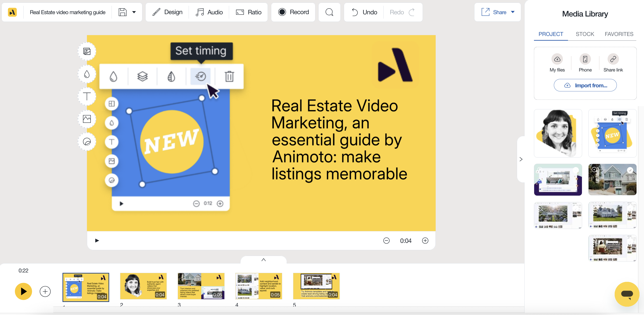The image size is (644, 315).
Task: Toggle checkmark on the house photo thumbnail
Action: pos(630,170)
